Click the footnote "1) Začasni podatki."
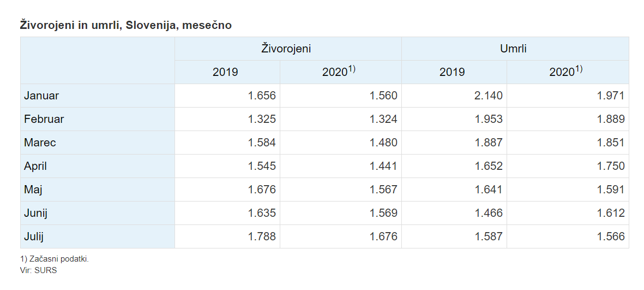Screen dimensions: 644x290 click(54, 259)
